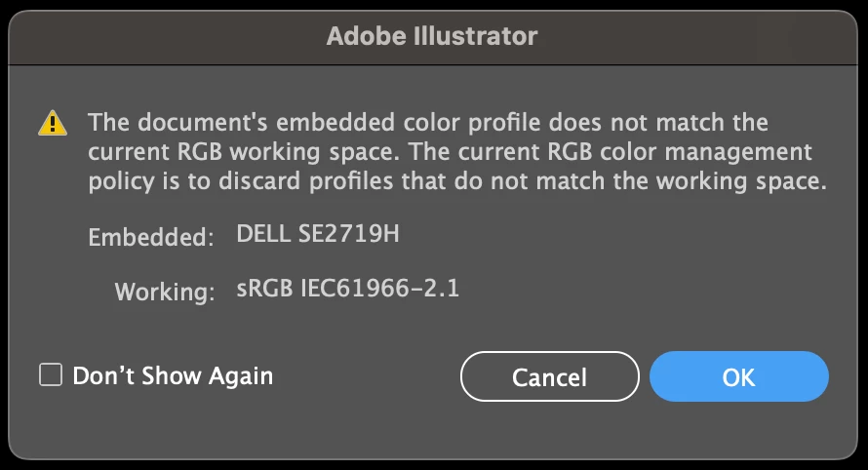
Task: Click the "Adobe Illustrator" dialog title
Action: point(432,36)
